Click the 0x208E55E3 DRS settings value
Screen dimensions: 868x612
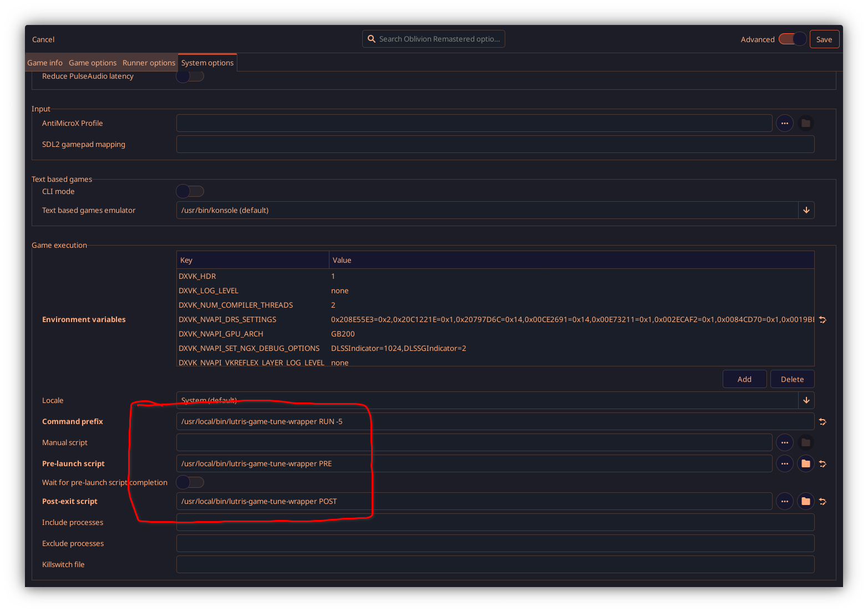(x=572, y=319)
